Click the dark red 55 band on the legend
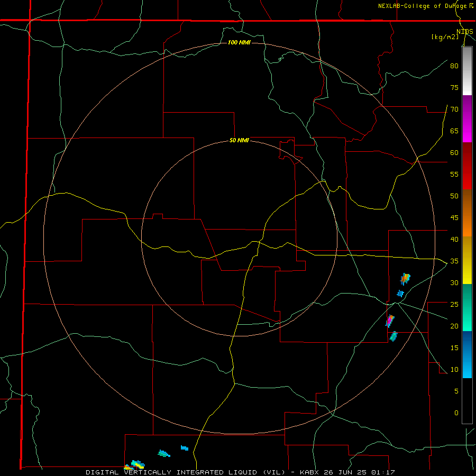The height and width of the screenshot is (476, 476). coord(467,166)
